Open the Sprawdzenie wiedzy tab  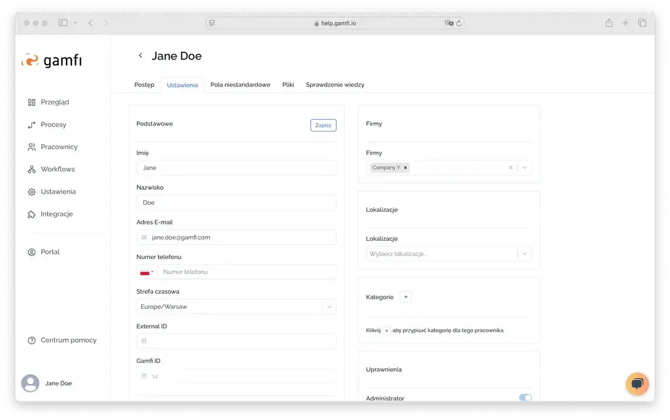coord(334,85)
